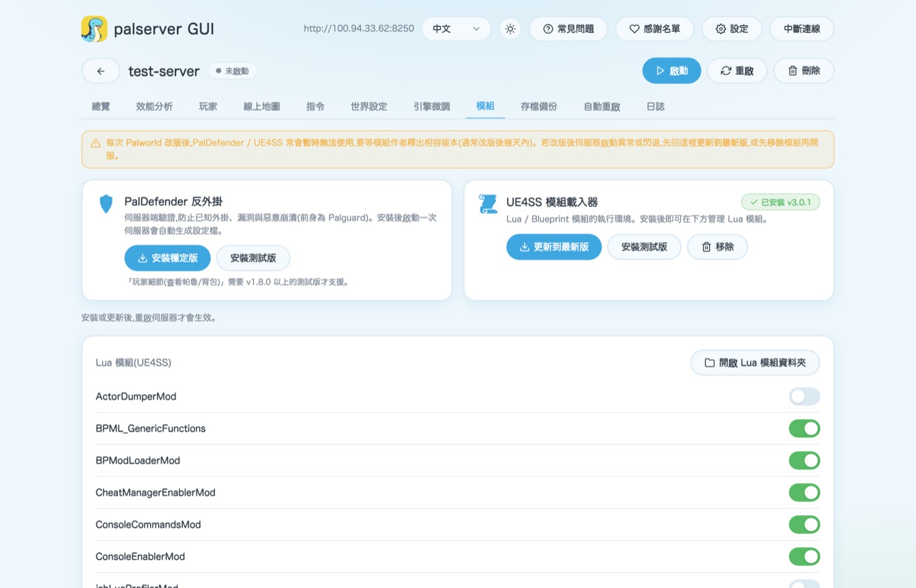Viewport: 916px width, 588px height.
Task: Switch to the 玩家 tab
Action: coord(207,106)
